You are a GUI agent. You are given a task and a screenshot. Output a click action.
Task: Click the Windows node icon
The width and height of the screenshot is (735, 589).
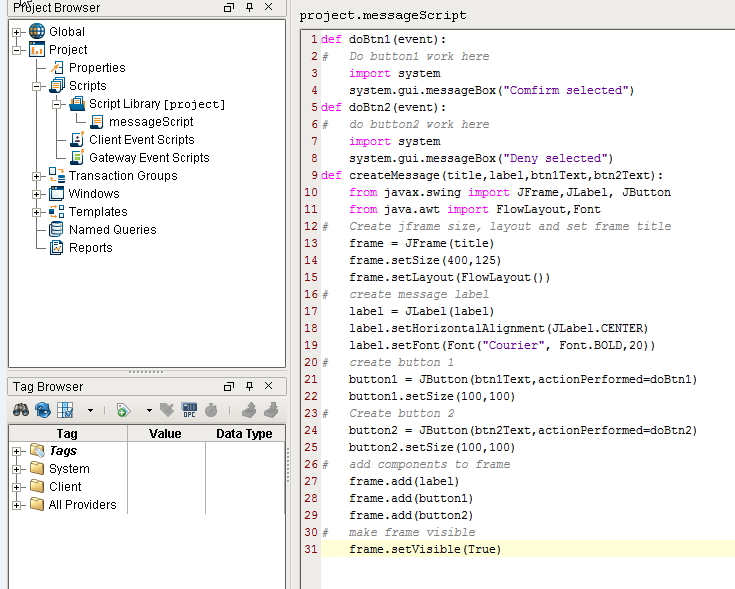point(57,194)
